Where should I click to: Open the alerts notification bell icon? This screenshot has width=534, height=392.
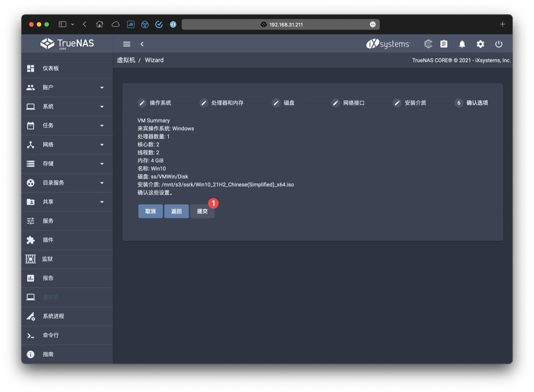click(x=462, y=44)
